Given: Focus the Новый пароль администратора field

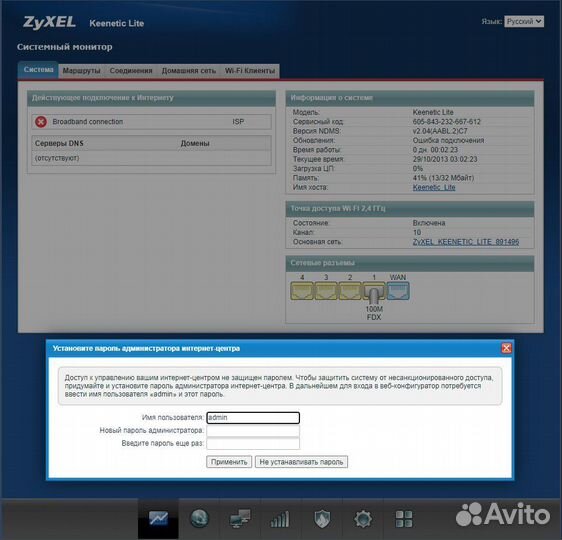Looking at the screenshot, I should pyautogui.click(x=253, y=431).
